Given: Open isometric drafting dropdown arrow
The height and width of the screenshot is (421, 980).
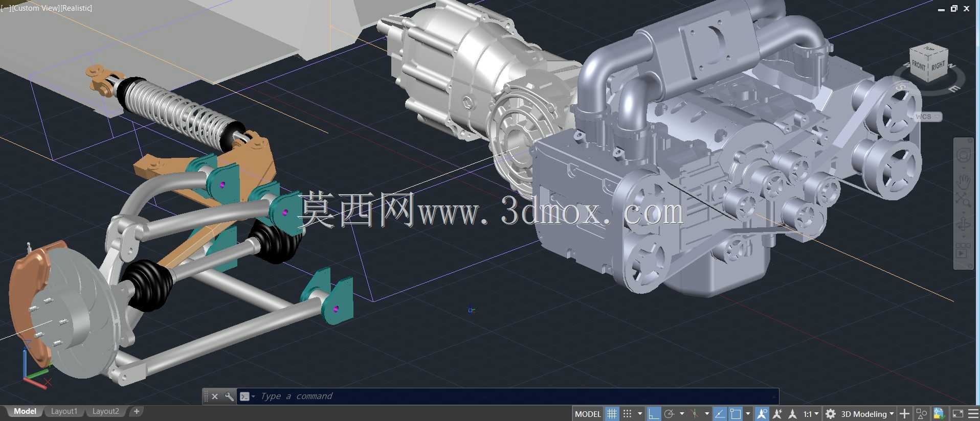Looking at the screenshot, I should 707,414.
